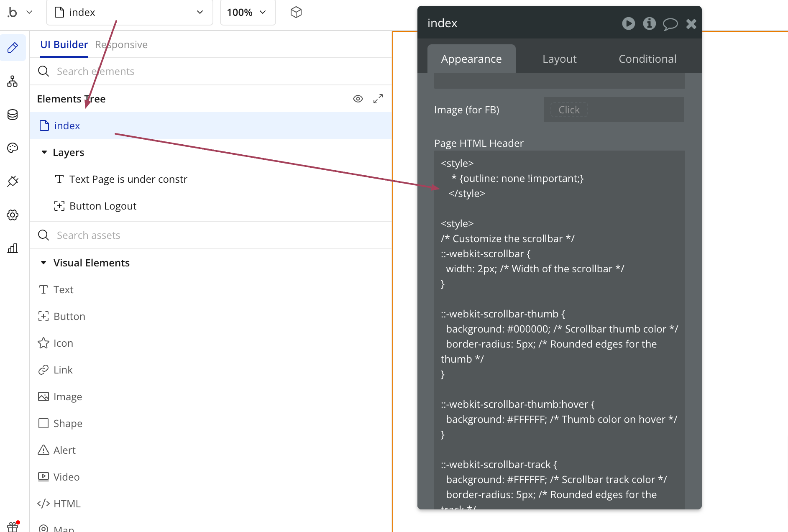Screen dimensions: 788x532
Task: Open the Workflow tab icon
Action: [13, 81]
